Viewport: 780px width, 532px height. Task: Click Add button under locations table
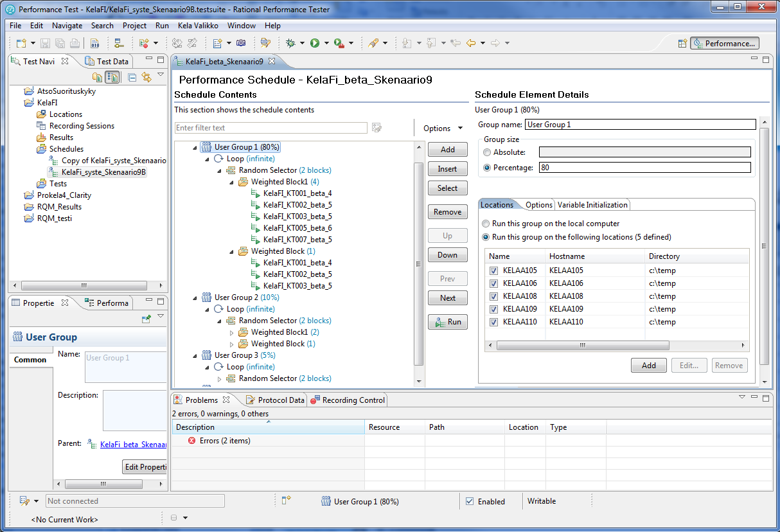pyautogui.click(x=649, y=366)
